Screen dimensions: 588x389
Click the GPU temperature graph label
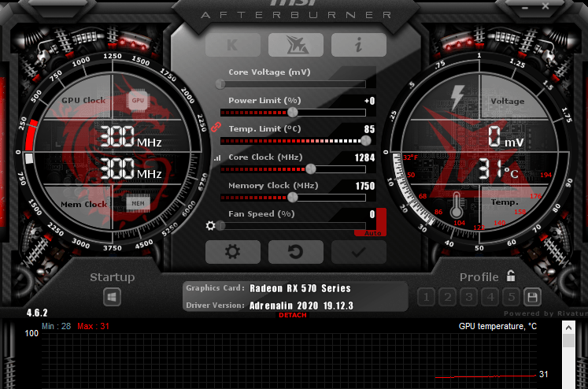point(497,326)
